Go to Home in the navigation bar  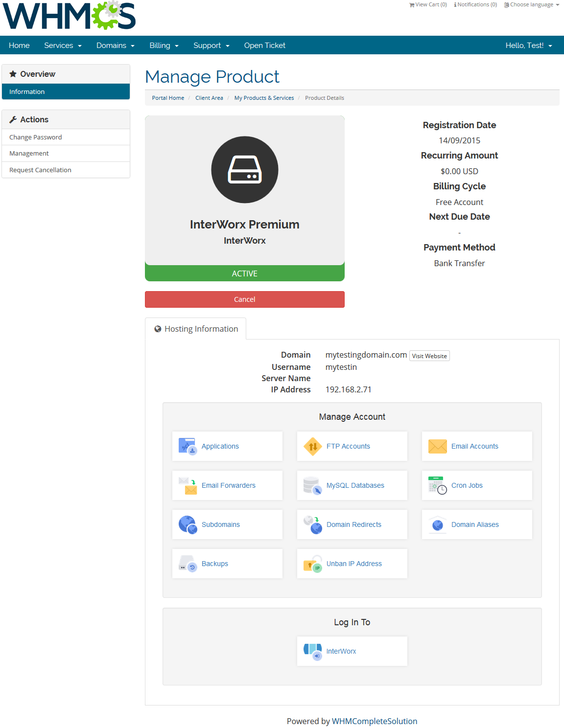point(19,45)
